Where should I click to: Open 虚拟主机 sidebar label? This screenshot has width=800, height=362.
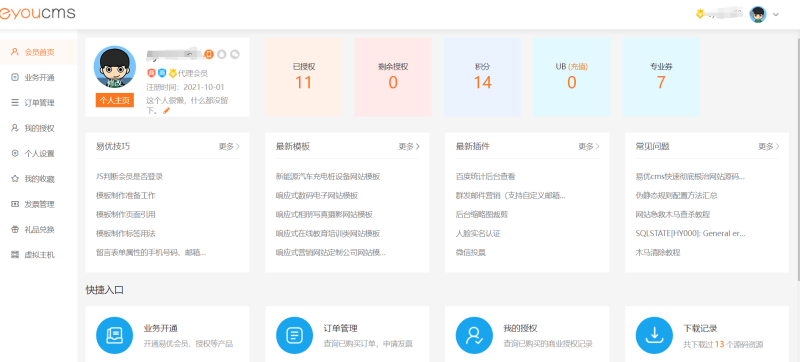39,255
